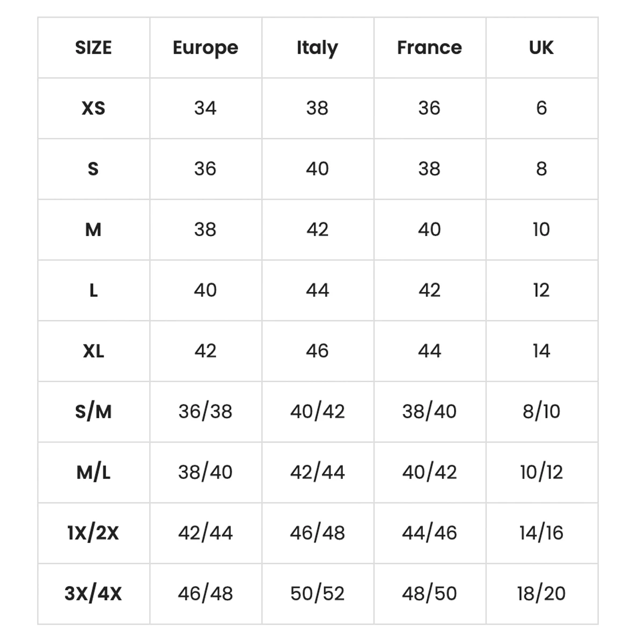The image size is (644, 644).
Task: Click the UK 18/20 cell
Action: click(541, 594)
